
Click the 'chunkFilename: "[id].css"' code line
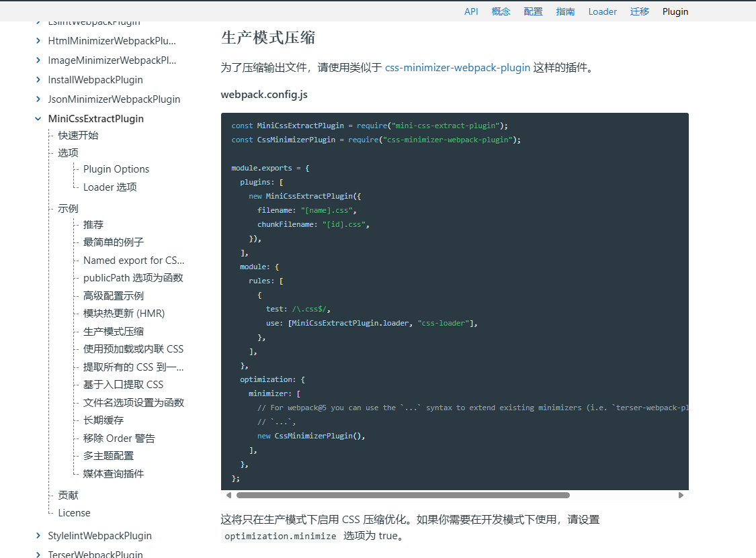[313, 224]
